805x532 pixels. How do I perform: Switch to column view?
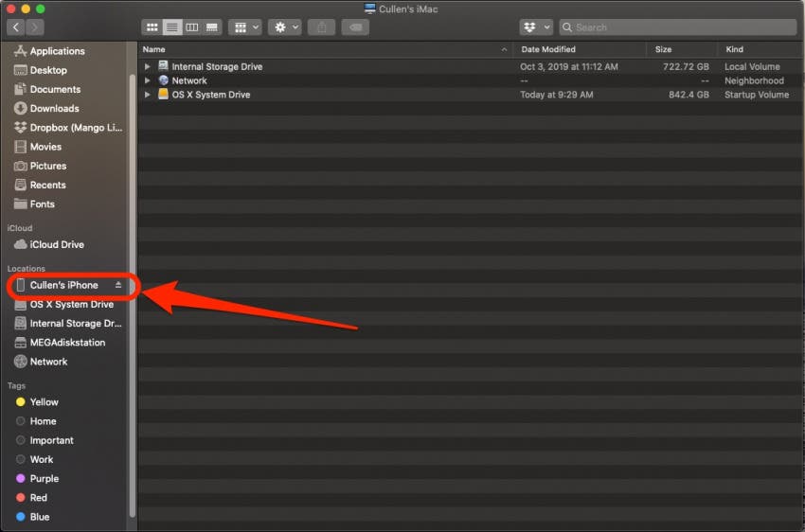[x=192, y=27]
